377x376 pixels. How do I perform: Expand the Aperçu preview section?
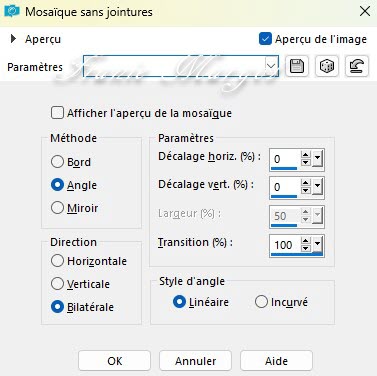[x=13, y=39]
